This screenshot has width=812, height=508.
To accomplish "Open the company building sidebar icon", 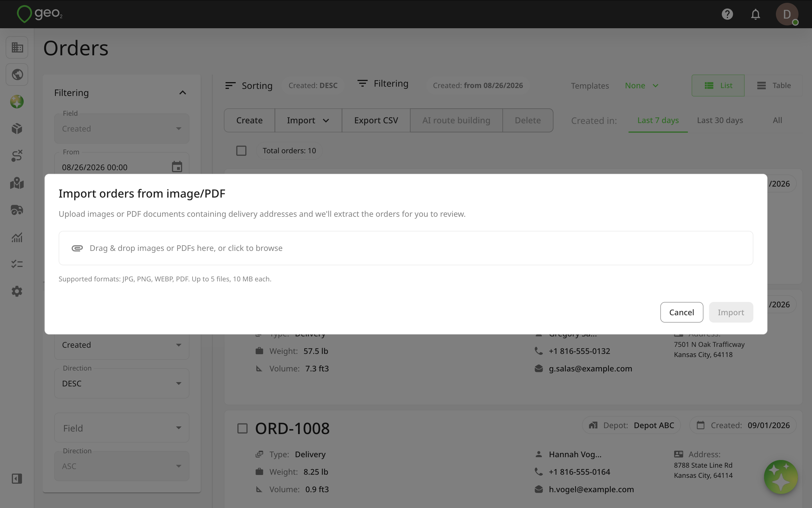I will coord(17,47).
